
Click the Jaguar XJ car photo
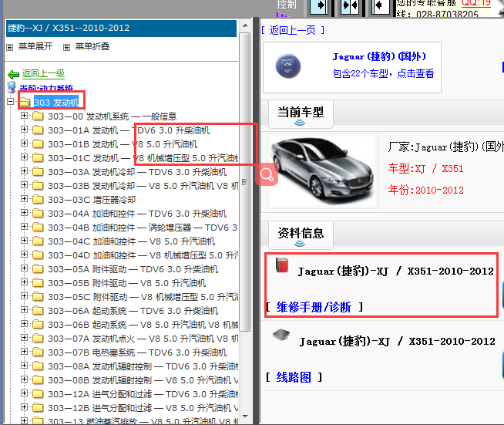pos(322,171)
